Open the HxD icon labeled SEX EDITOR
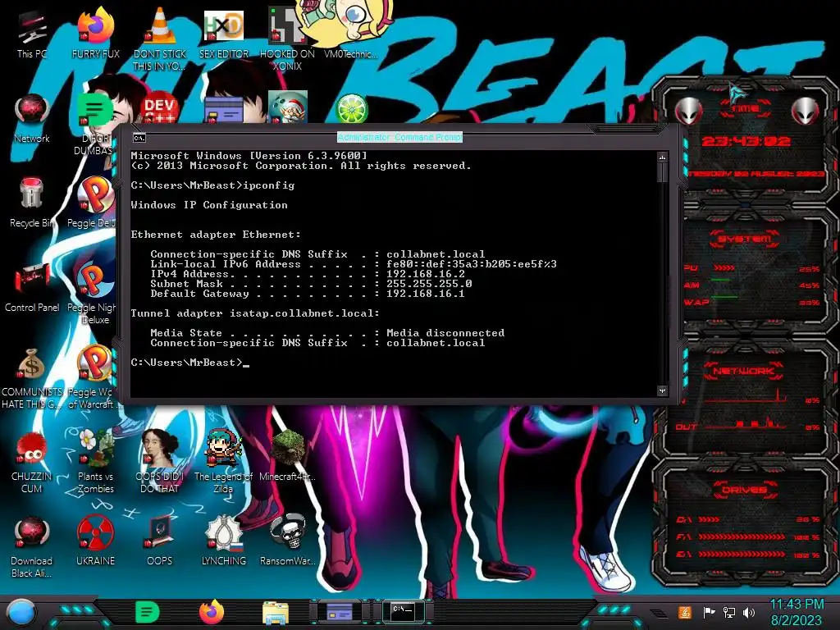The image size is (840, 630). 223,34
